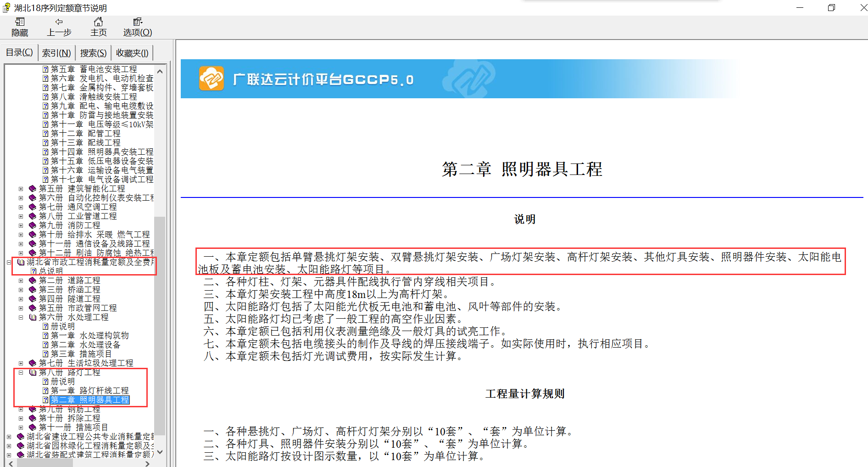This screenshot has width=868, height=467.
Task: Click the book icon of 第八册 工业管道工程
Action: 32,216
